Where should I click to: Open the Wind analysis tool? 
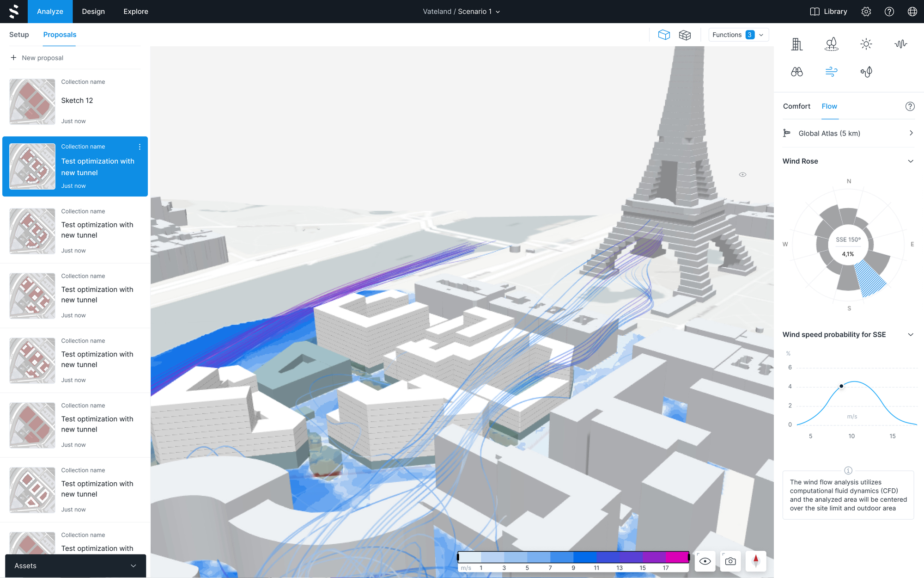coord(831,72)
